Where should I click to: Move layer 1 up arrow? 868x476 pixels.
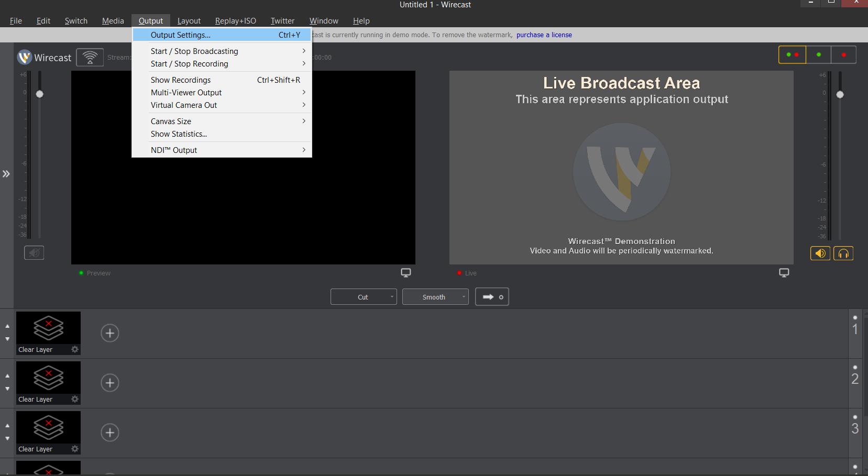tap(7, 326)
